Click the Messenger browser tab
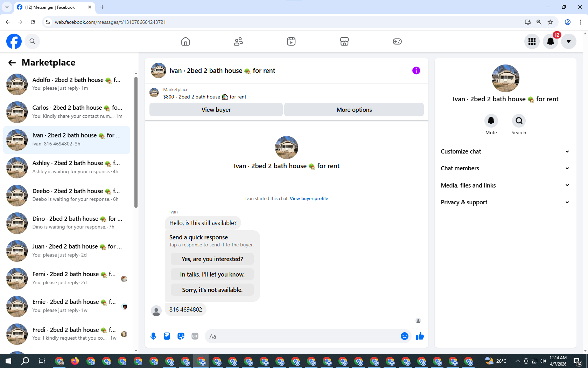Image resolution: width=588 pixels, height=368 pixels. tap(54, 7)
